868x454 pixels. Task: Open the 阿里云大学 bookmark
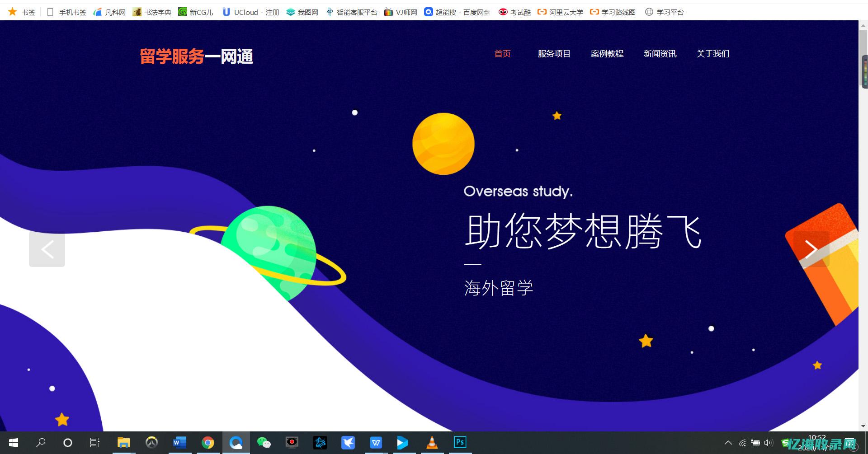click(566, 12)
